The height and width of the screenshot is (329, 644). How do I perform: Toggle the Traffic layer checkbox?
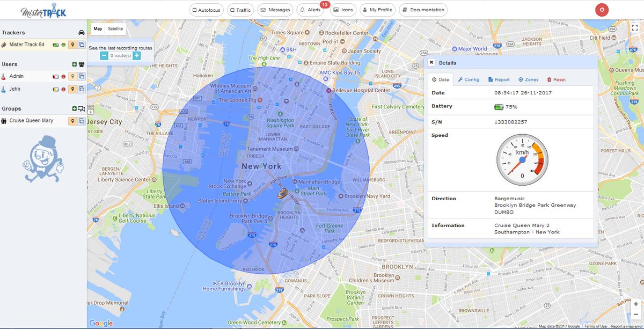pos(241,10)
